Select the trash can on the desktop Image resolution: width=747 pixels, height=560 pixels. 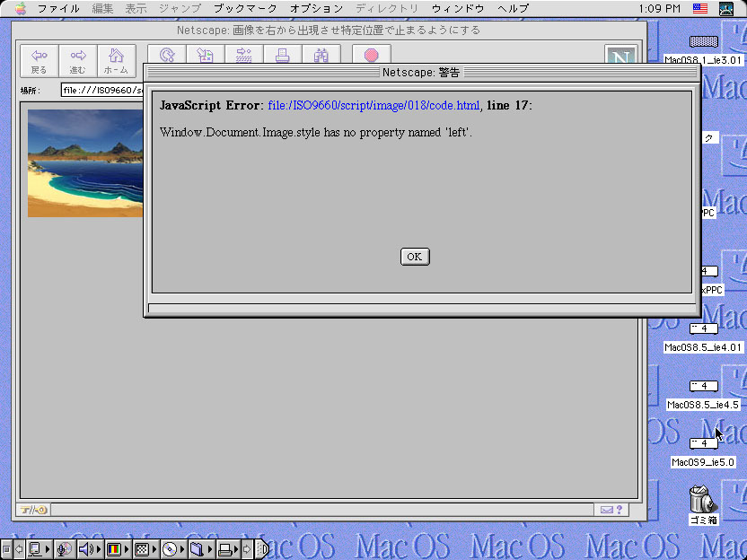click(702, 500)
